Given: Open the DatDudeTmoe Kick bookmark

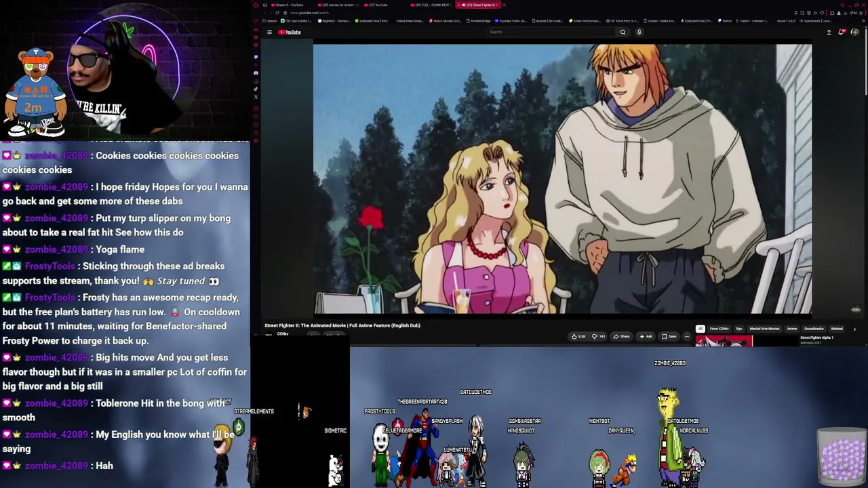Looking at the screenshot, I should (x=372, y=21).
